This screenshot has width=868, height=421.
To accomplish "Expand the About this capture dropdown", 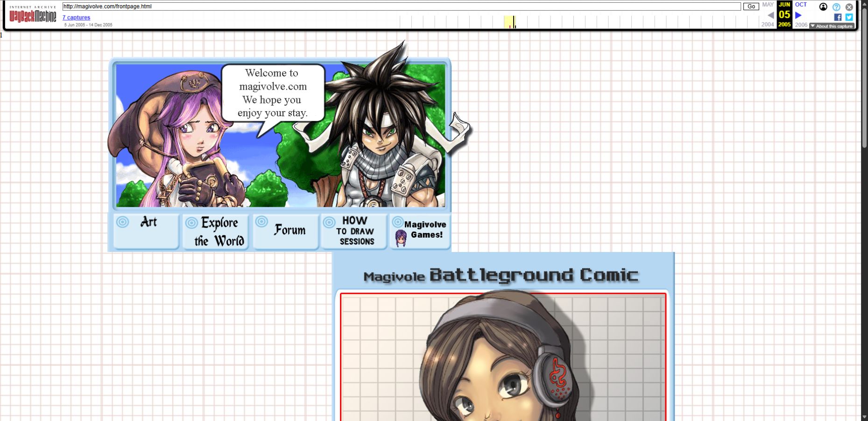I will [832, 26].
